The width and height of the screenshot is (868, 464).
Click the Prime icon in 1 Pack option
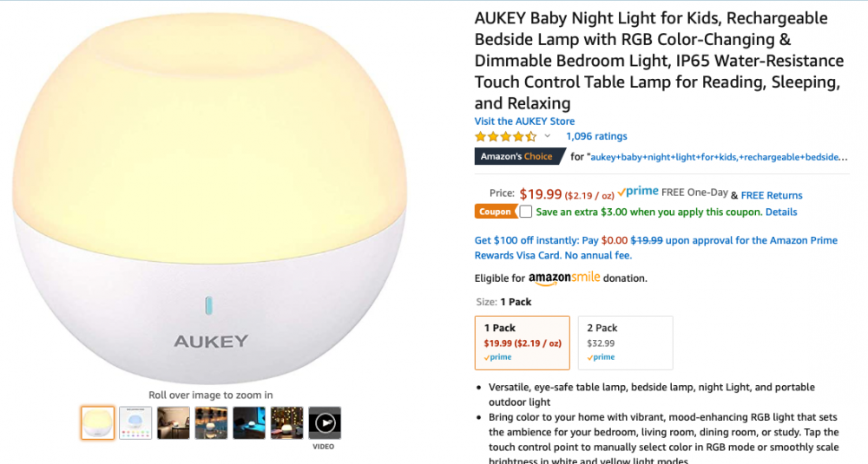[x=497, y=357]
